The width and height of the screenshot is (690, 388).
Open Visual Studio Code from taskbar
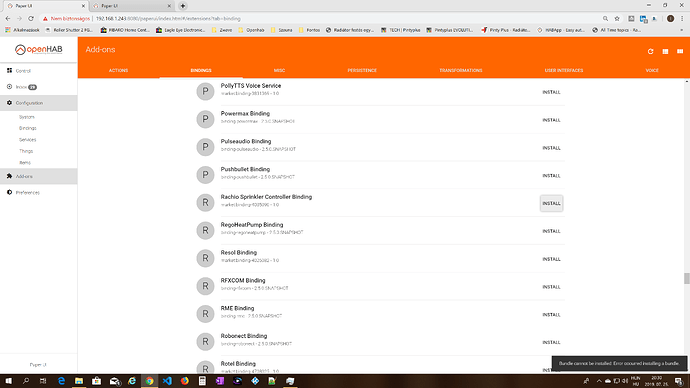point(167,381)
